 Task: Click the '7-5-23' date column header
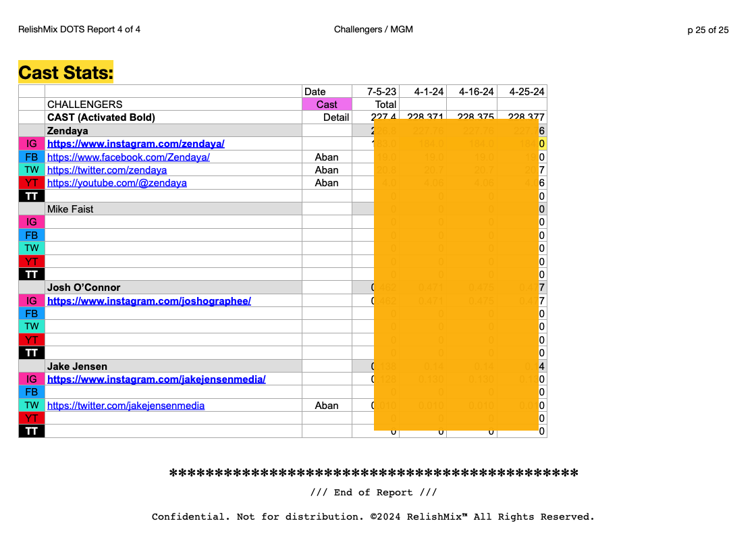376,92
